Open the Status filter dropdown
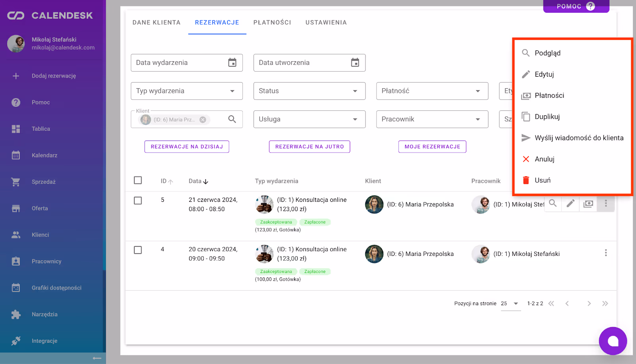The image size is (636, 364). click(x=309, y=91)
